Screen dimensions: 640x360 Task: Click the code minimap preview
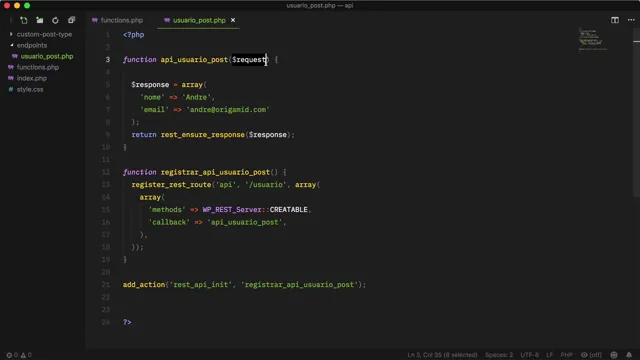coord(593,40)
